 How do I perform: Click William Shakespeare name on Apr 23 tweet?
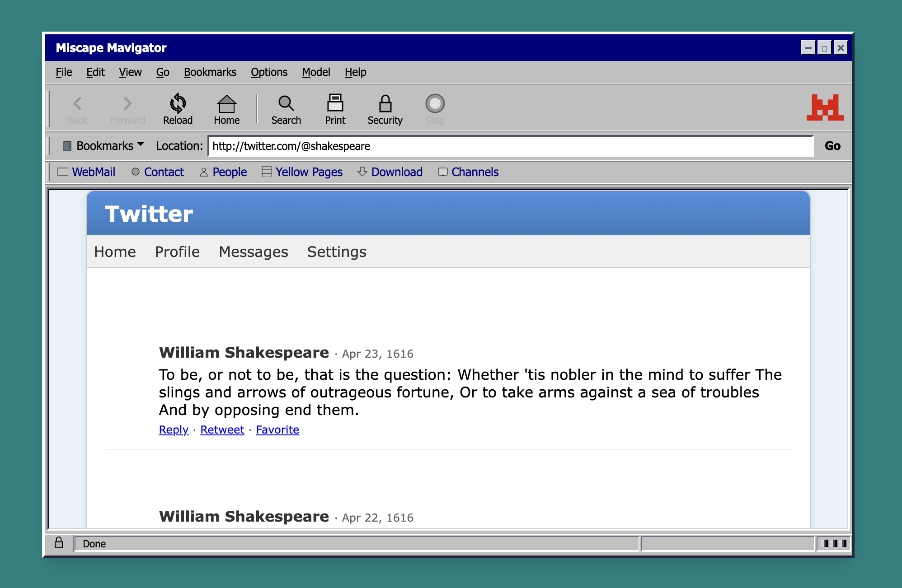click(244, 352)
